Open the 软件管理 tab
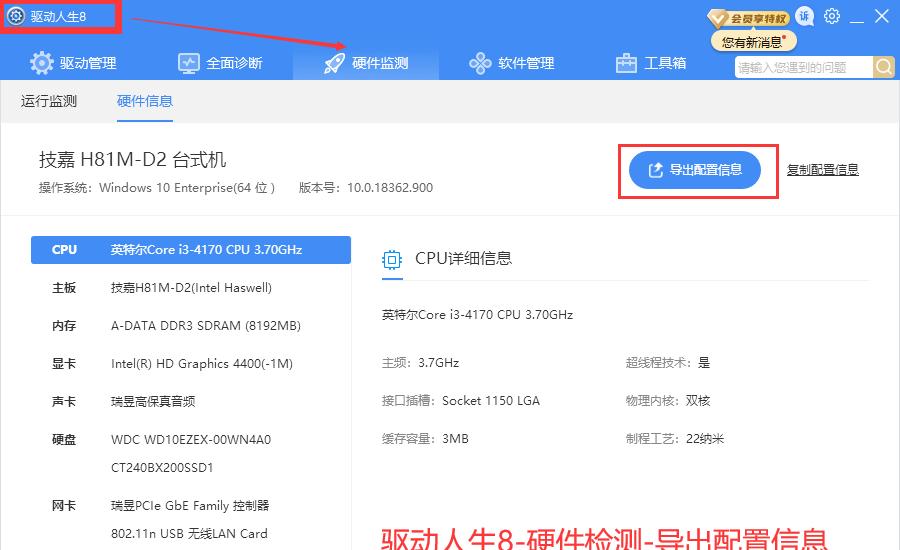The image size is (900, 550). 511,63
